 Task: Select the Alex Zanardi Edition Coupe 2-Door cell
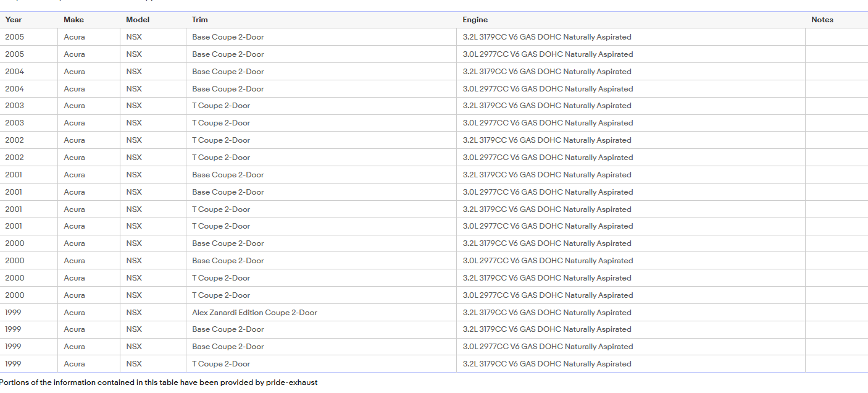254,313
